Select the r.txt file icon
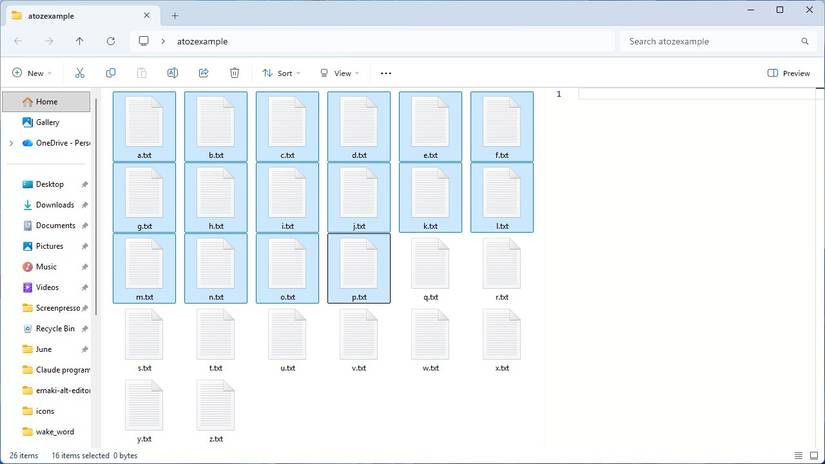 pyautogui.click(x=502, y=264)
